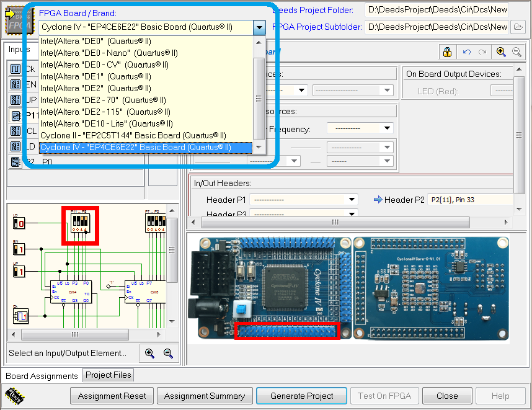Click the Header P2 pin field
The height and width of the screenshot is (410, 532).
(x=470, y=200)
